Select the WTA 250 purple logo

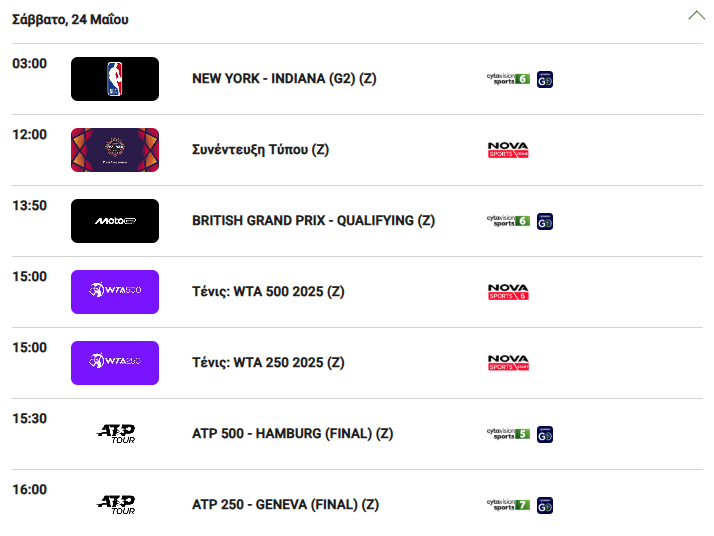point(115,363)
